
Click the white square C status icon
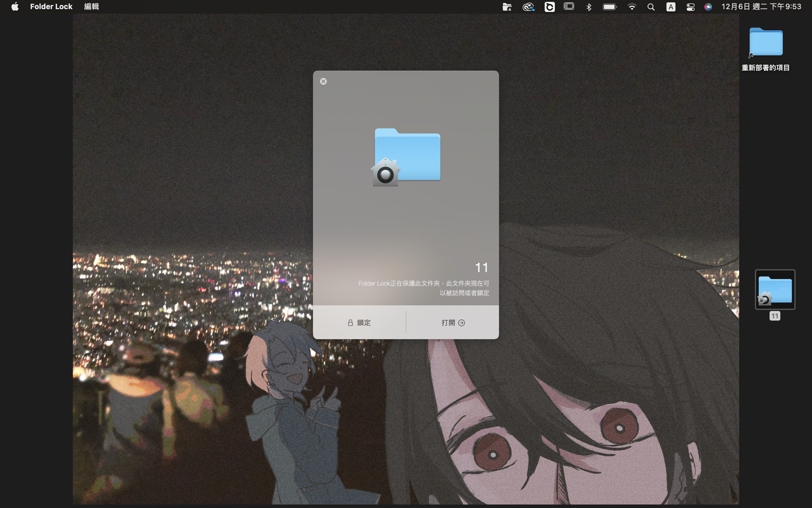(550, 7)
